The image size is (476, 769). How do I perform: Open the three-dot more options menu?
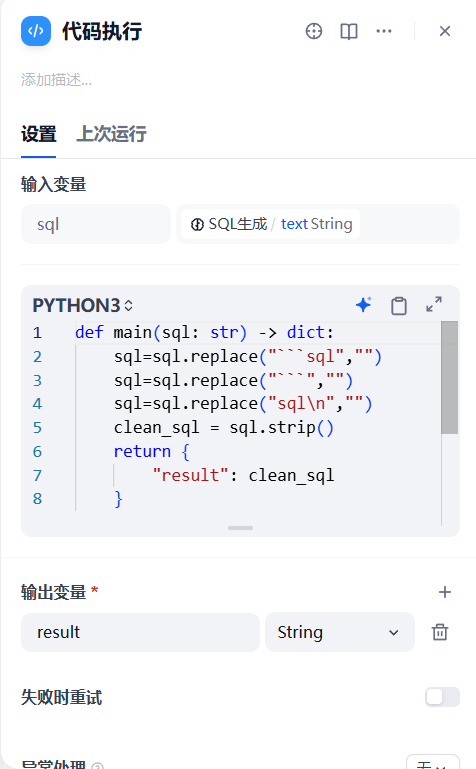pos(383,31)
